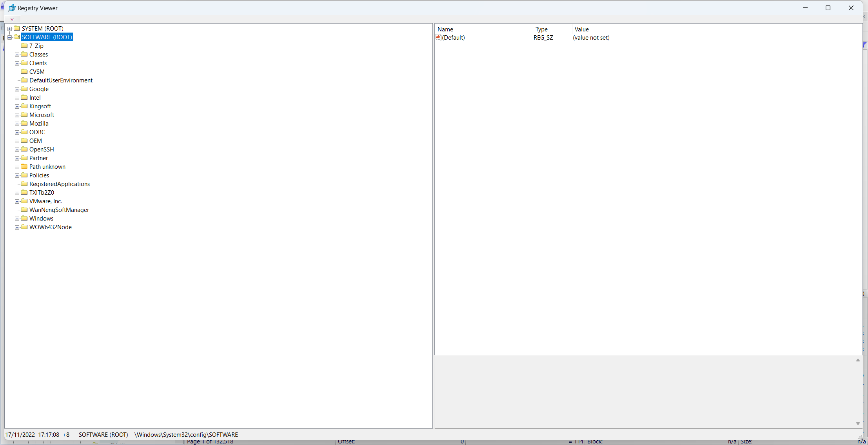Expand the SOFTWARE (ROOT) node
Viewport: 868px width, 445px height.
(x=10, y=37)
